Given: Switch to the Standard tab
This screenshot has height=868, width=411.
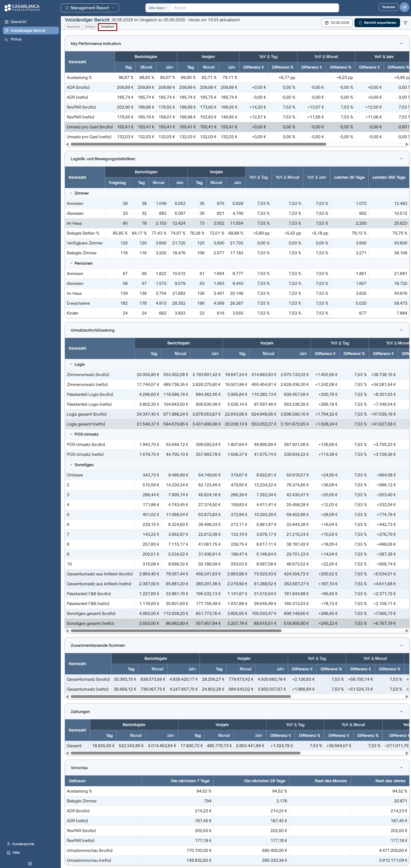Looking at the screenshot, I should (x=73, y=27).
